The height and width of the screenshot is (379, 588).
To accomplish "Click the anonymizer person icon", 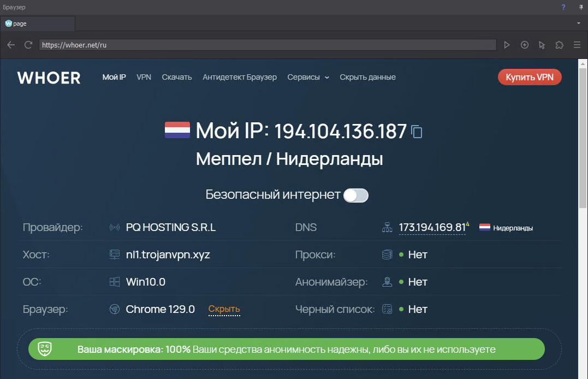I will pyautogui.click(x=387, y=282).
